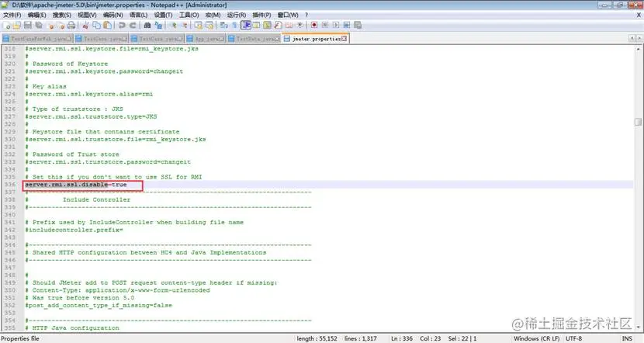Image resolution: width=644 pixels, height=343 pixels.
Task: Click Windows (CR LF) in status bar
Action: [x=536, y=338]
